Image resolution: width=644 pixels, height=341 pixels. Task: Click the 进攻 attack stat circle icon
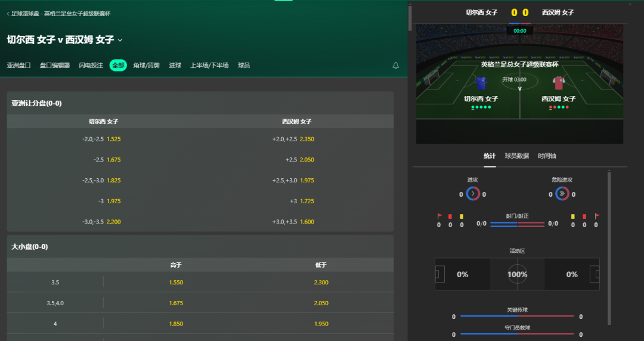click(x=473, y=194)
